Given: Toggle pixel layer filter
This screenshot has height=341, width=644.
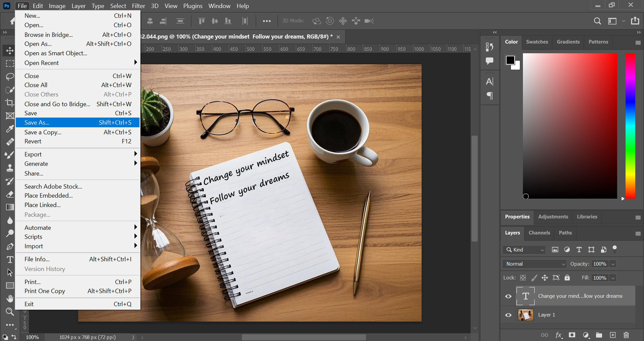Looking at the screenshot, I should click(555, 249).
